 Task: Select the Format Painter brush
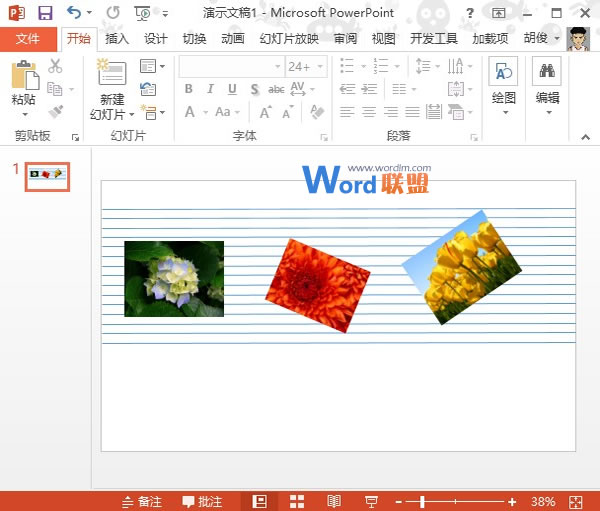click(56, 112)
